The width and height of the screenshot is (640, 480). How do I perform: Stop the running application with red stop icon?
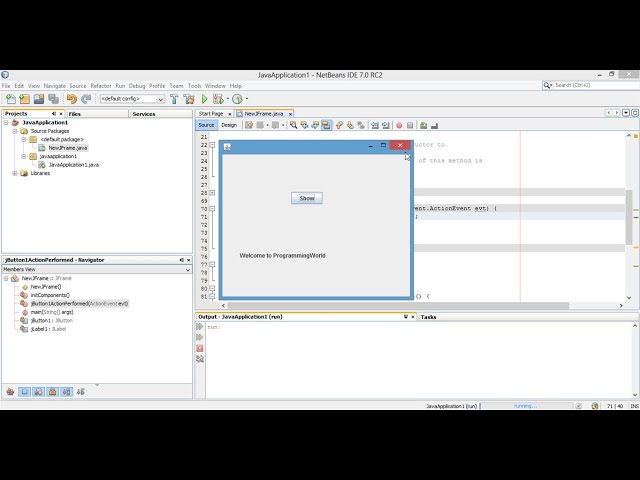(x=200, y=348)
